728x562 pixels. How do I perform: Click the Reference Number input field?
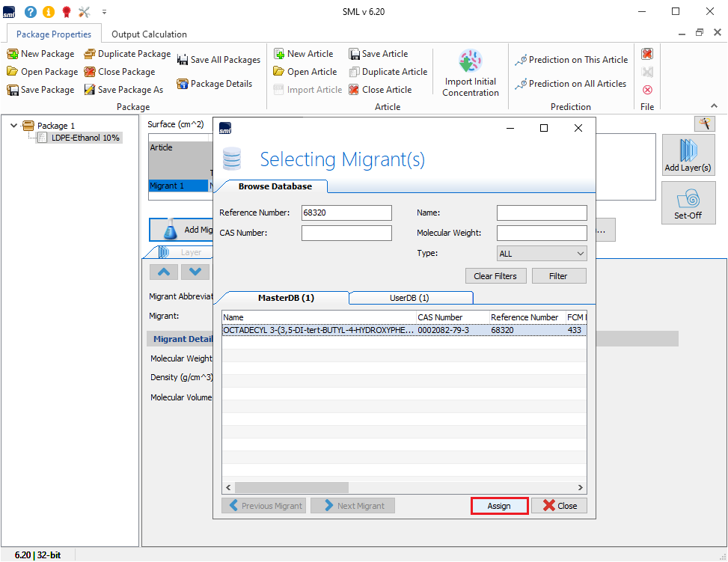coord(346,213)
